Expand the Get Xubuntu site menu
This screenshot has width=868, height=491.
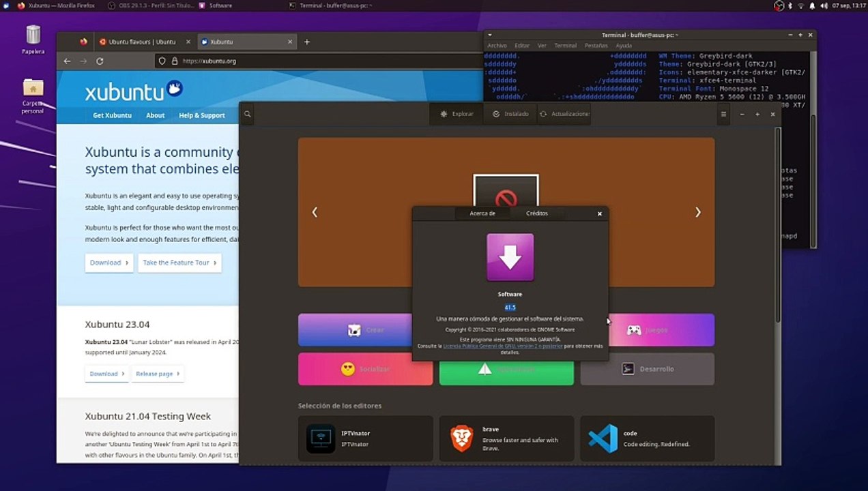(113, 115)
